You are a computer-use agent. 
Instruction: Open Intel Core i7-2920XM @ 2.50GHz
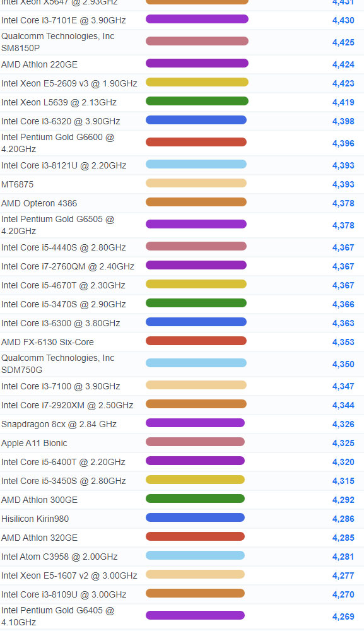click(67, 405)
